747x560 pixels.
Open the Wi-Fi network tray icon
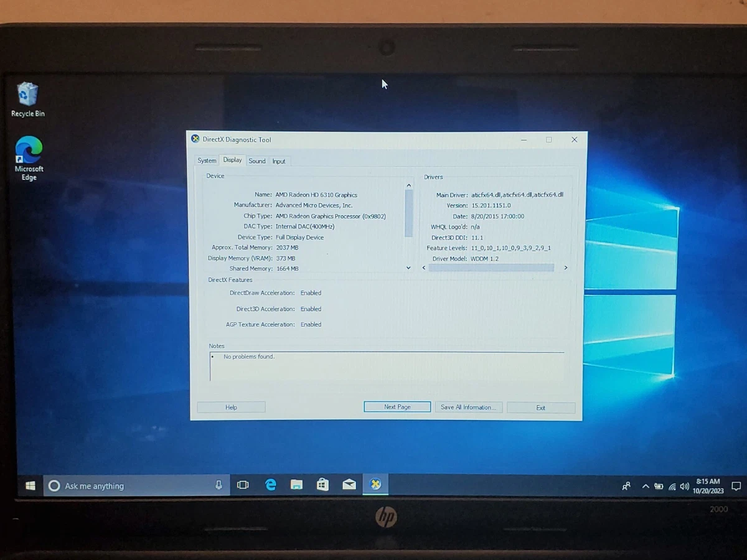[x=672, y=487]
